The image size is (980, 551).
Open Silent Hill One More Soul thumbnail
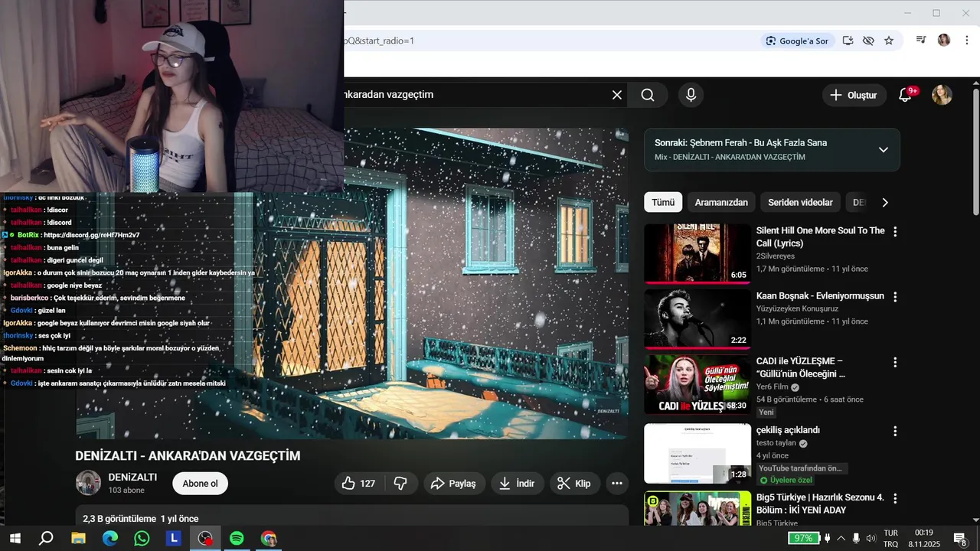697,253
